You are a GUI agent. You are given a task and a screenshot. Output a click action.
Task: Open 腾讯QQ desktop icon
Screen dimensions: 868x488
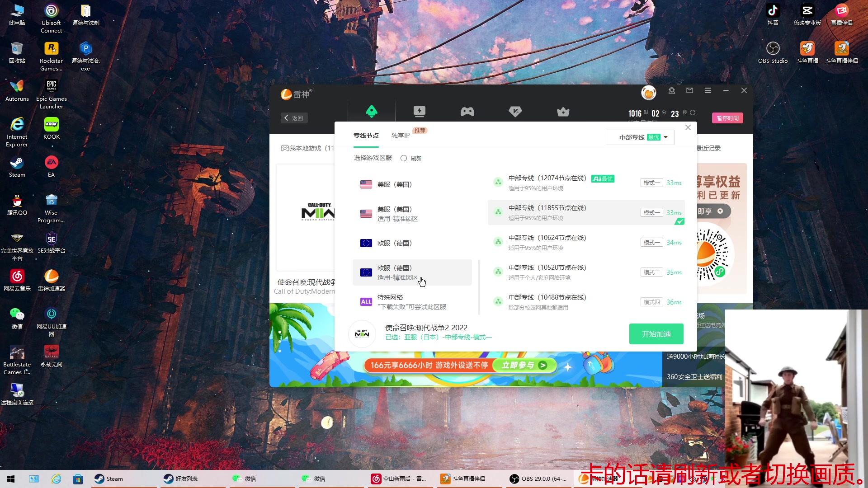[x=17, y=204]
